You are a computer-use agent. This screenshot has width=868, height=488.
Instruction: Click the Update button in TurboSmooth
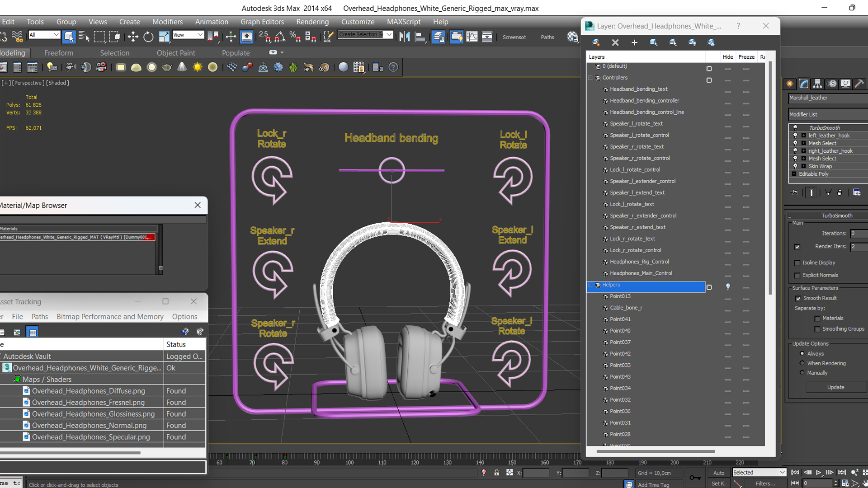(x=835, y=387)
